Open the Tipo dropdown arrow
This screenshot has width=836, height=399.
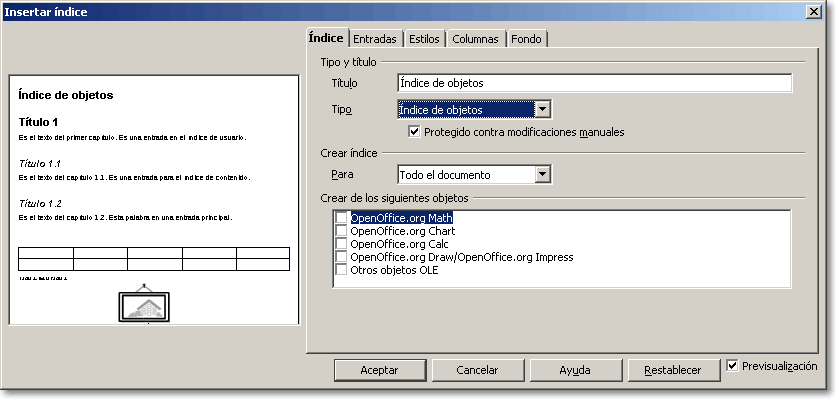tap(542, 109)
